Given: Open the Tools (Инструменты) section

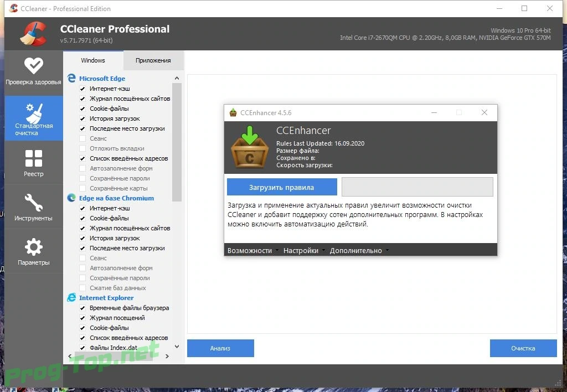Looking at the screenshot, I should [x=33, y=207].
